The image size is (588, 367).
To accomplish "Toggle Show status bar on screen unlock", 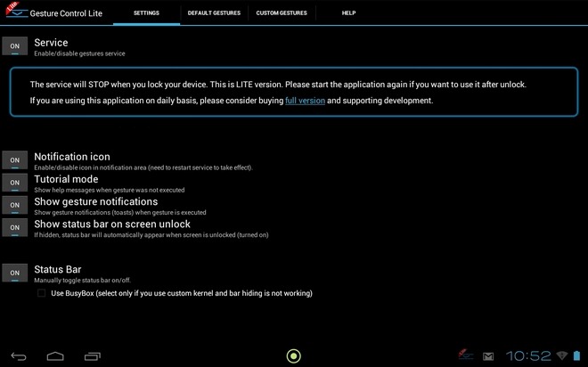I will 14,227.
